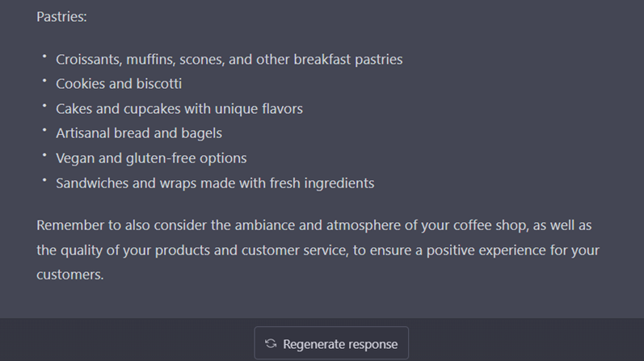Click the Regenerate response button
644x361 pixels.
[331, 344]
